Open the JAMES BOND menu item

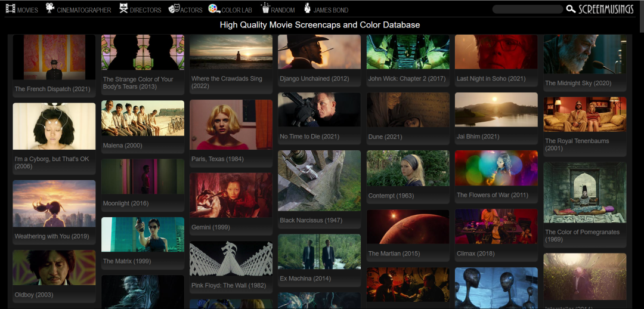[330, 10]
